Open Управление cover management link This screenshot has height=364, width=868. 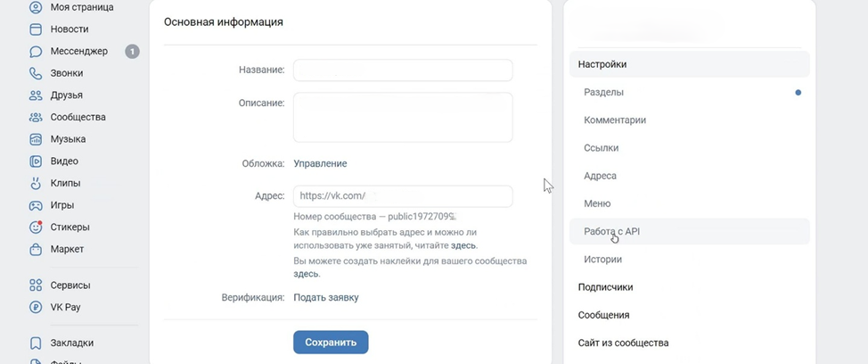(320, 163)
